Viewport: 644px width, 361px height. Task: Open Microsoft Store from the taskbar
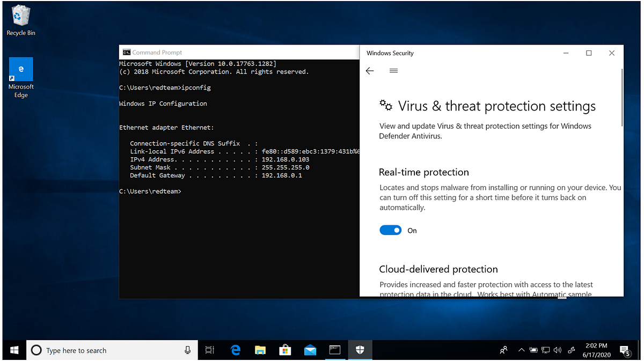point(285,350)
